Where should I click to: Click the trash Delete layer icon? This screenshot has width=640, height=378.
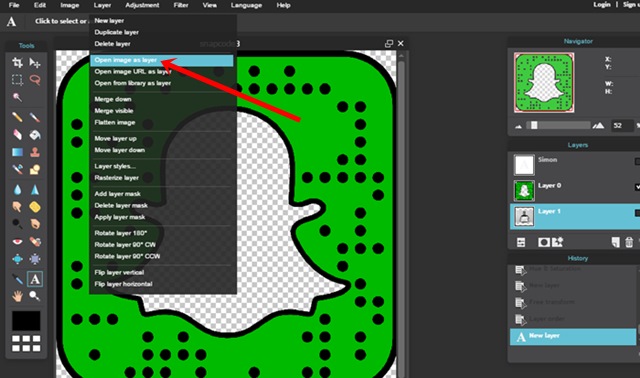(629, 242)
